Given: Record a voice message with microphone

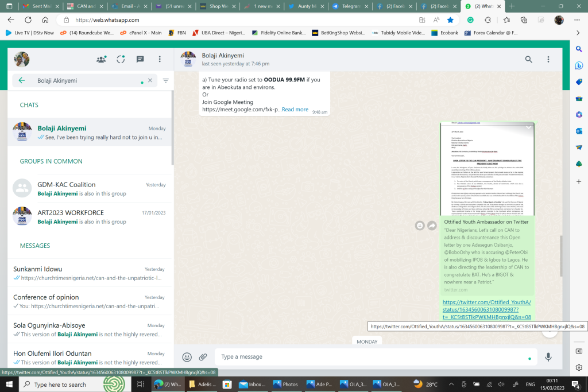Looking at the screenshot, I should tap(548, 357).
